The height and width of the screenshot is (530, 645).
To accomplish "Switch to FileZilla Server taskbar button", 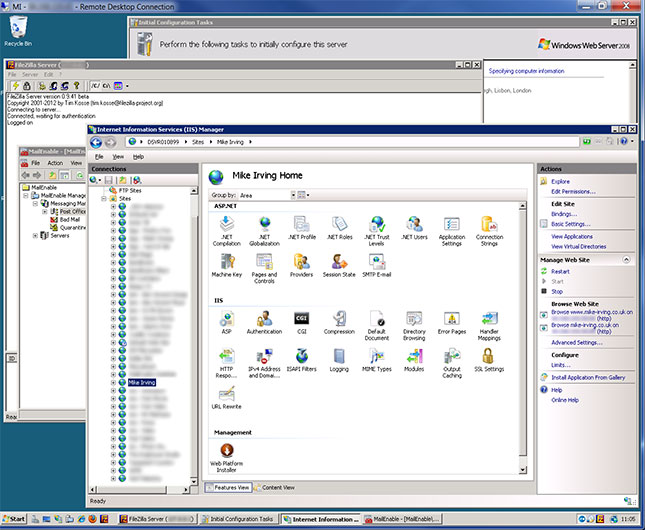I will pyautogui.click(x=158, y=519).
